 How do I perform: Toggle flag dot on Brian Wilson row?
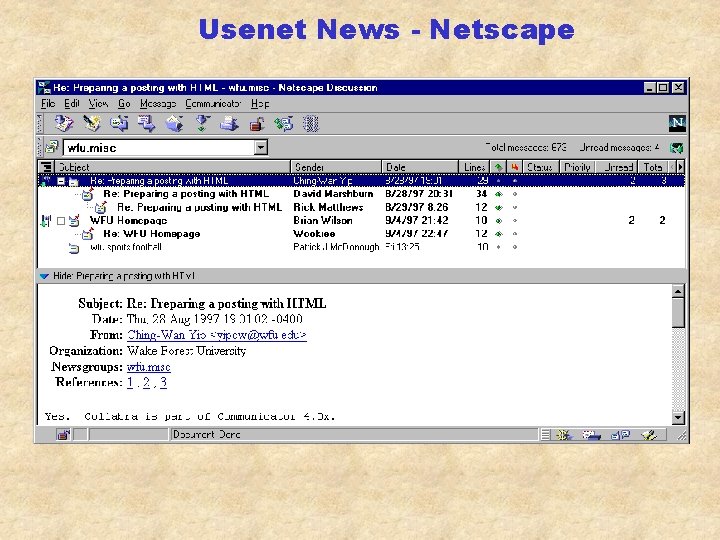pyautogui.click(x=515, y=221)
